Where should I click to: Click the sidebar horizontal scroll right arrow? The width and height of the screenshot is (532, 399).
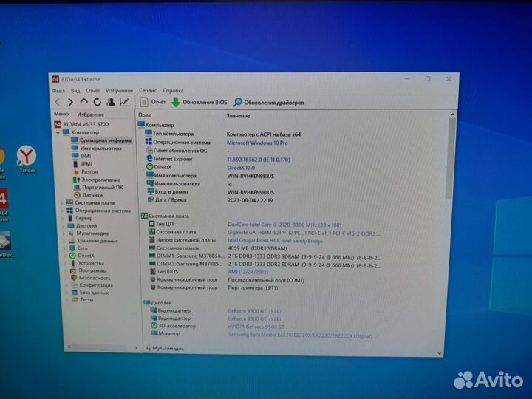[x=136, y=348]
